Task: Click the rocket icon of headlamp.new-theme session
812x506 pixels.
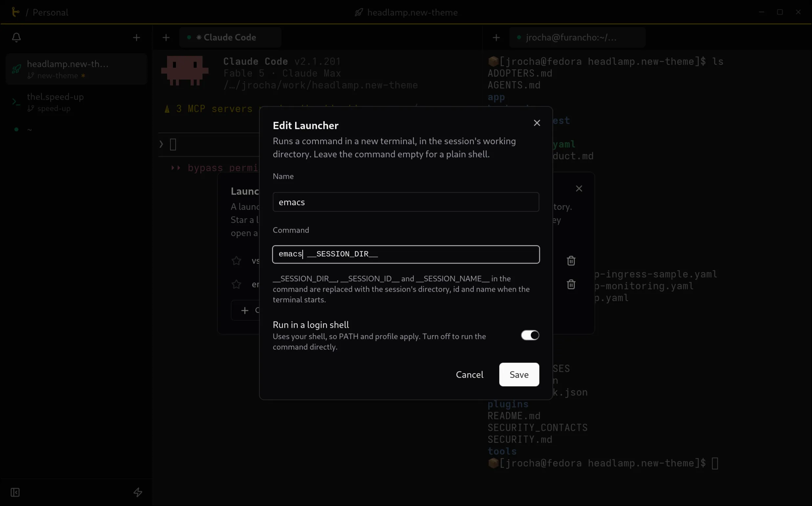Action: point(16,69)
